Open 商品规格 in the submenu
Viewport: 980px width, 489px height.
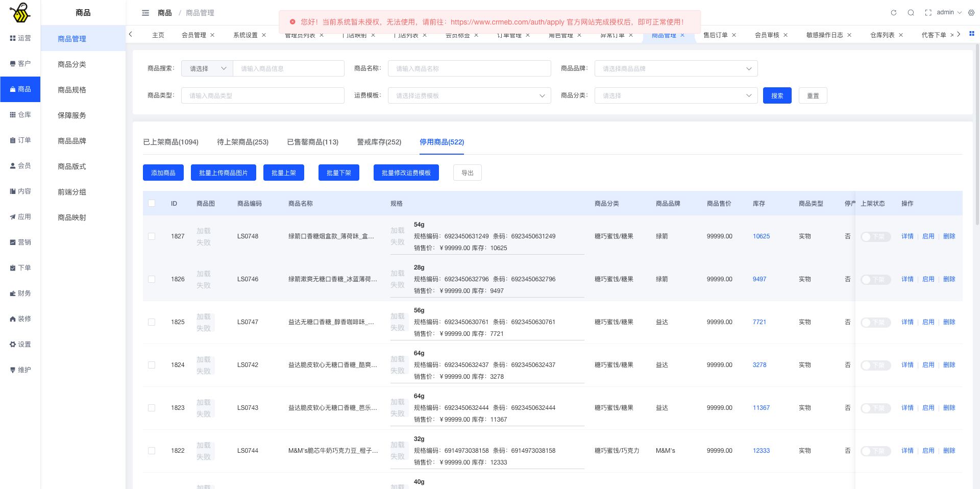click(x=83, y=90)
